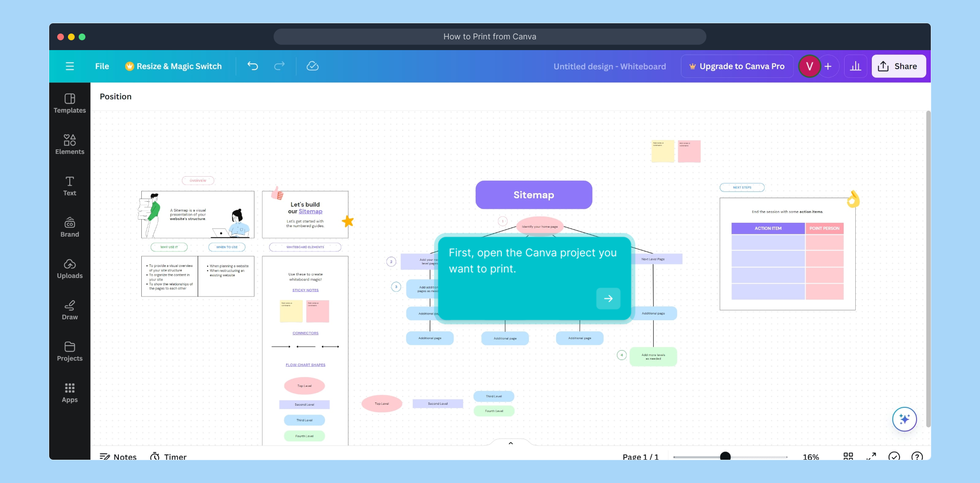The image size is (980, 483).
Task: Click the Share button
Action: tap(898, 66)
